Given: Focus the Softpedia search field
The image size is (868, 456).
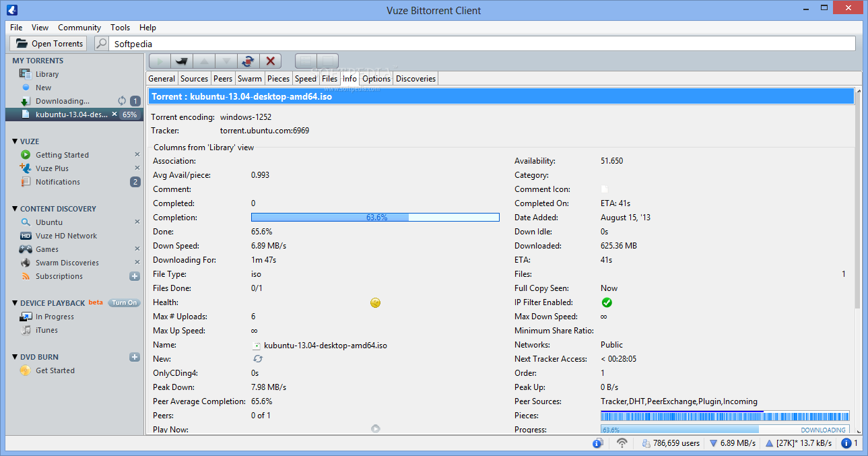Looking at the screenshot, I should pyautogui.click(x=482, y=44).
